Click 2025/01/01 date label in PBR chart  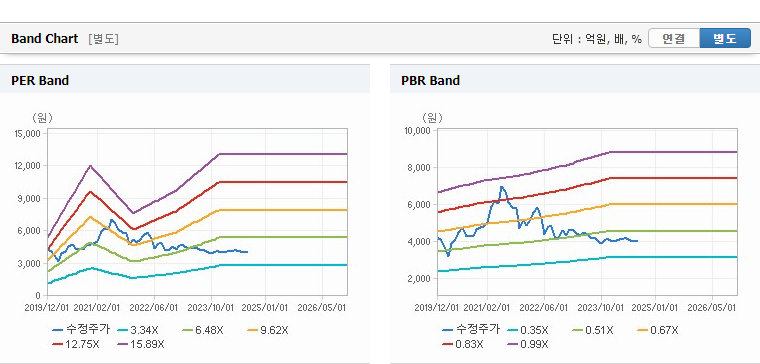[655, 308]
